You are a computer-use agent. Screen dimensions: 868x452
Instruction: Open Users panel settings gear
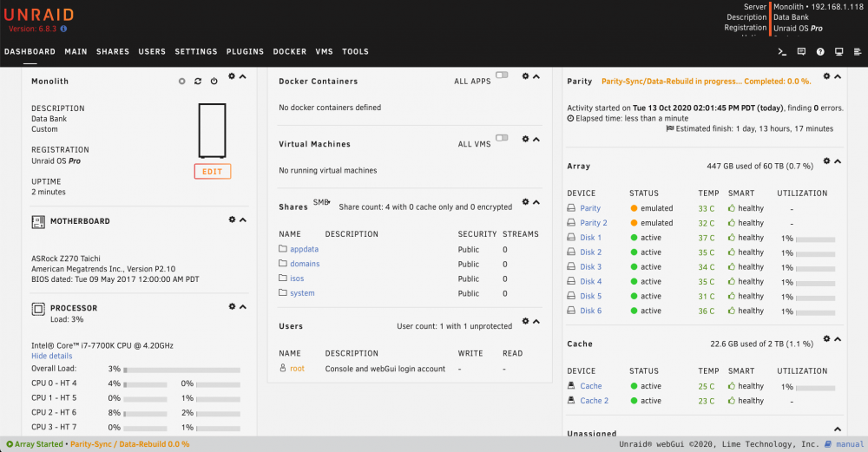525,322
